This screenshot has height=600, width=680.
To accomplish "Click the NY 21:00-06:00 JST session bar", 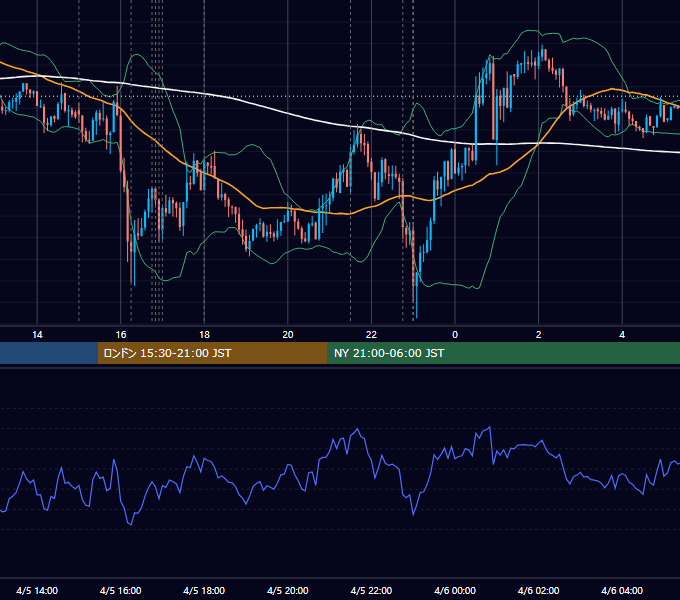I will [x=503, y=353].
